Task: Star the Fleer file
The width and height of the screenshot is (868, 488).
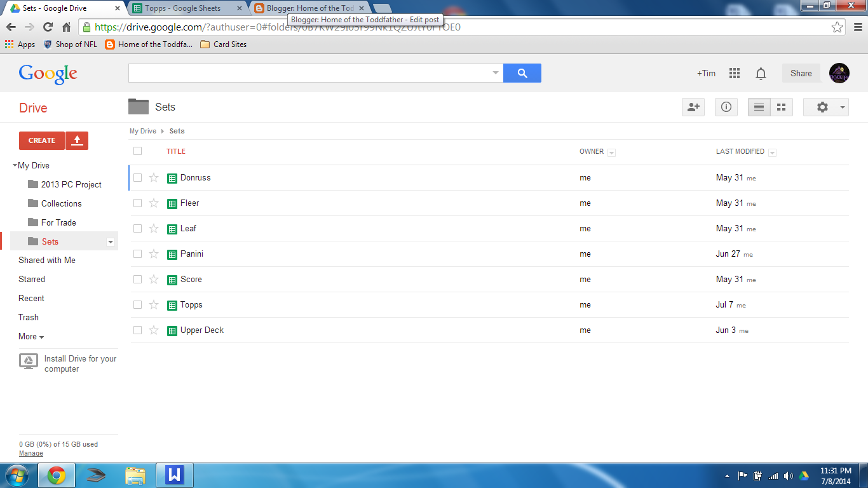Action: (154, 203)
